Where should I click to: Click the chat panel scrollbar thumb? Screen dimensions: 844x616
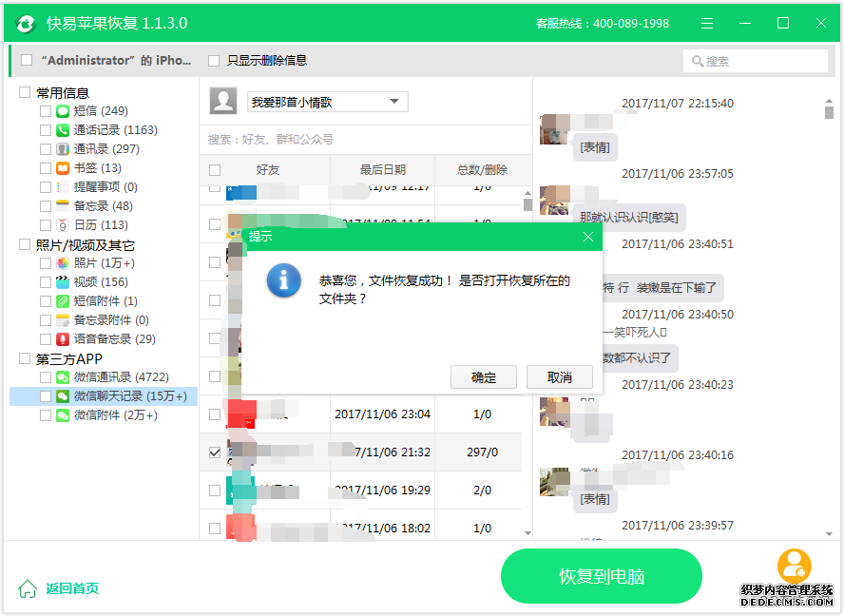tap(829, 112)
